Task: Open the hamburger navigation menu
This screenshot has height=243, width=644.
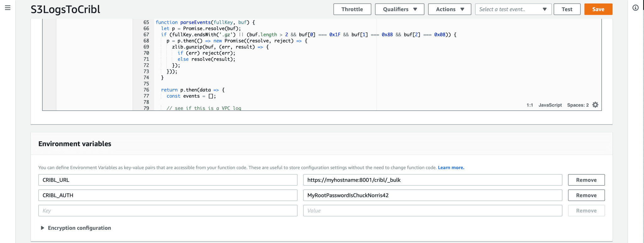Action: (x=8, y=8)
